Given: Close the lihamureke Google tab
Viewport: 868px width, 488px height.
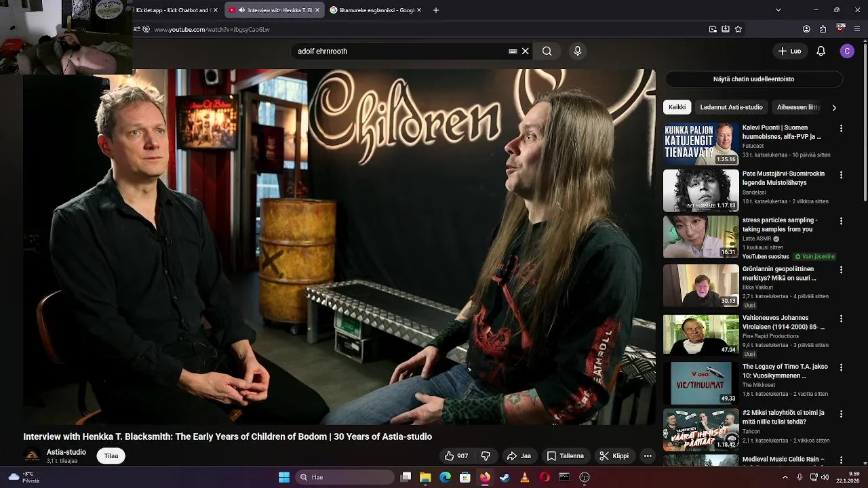Looking at the screenshot, I should tap(418, 10).
